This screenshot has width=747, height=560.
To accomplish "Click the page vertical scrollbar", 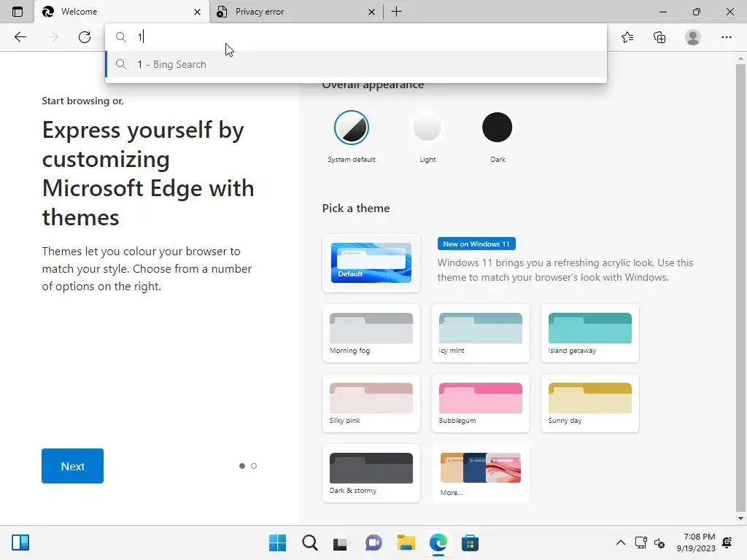I will pyautogui.click(x=740, y=288).
